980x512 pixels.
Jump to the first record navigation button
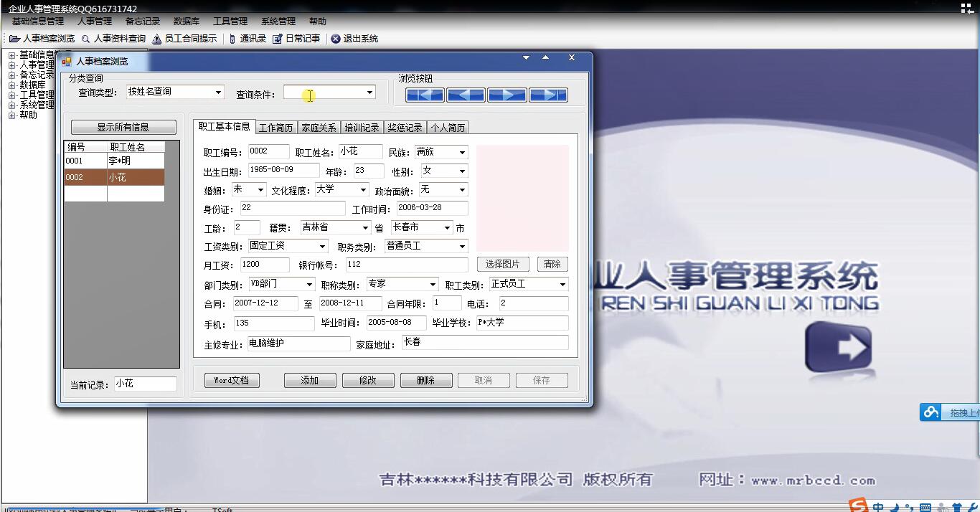point(425,95)
